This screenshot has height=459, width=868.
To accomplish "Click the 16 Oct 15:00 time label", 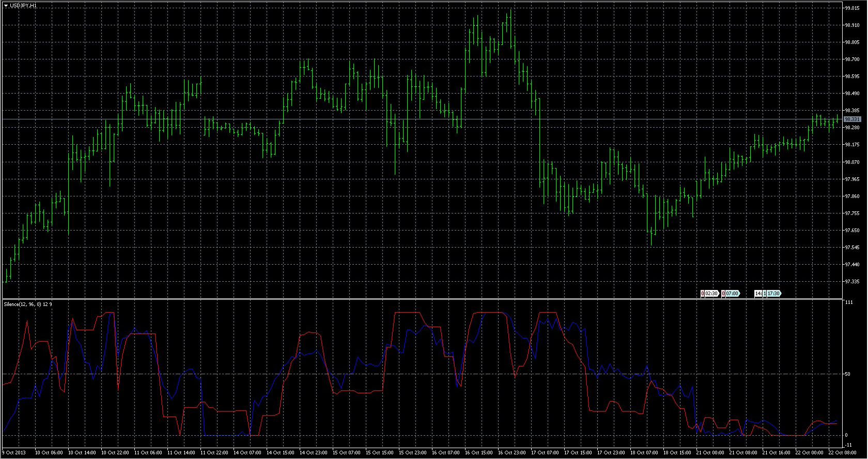I will [479, 453].
